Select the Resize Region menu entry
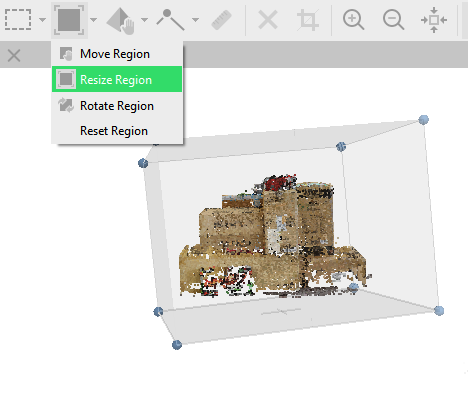This screenshot has height=404, width=468. (117, 79)
